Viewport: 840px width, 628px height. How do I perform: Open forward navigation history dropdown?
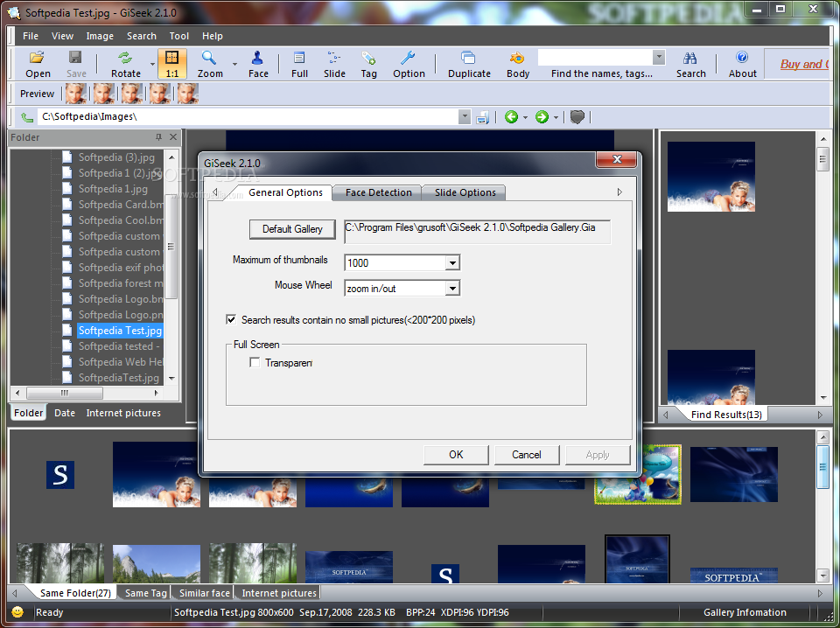[x=556, y=117]
